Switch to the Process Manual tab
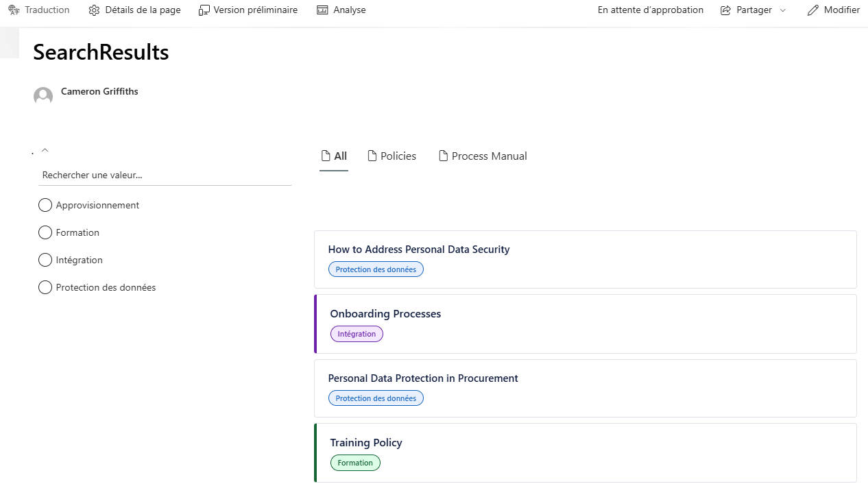Image resolution: width=868 pixels, height=484 pixels. 483,156
